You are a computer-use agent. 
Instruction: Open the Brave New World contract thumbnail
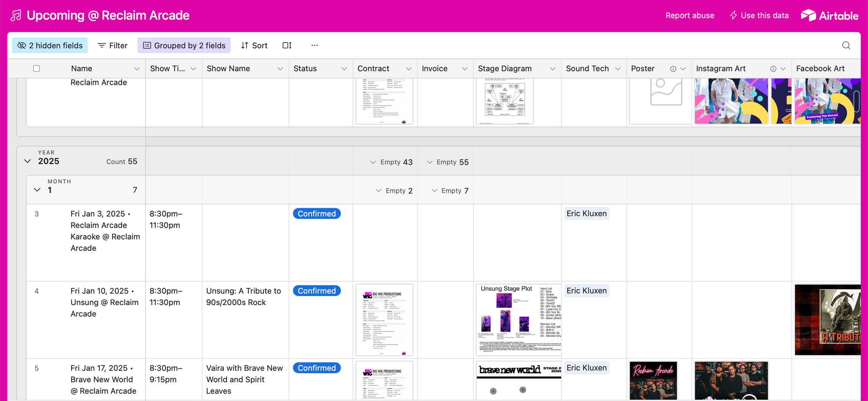tap(384, 381)
